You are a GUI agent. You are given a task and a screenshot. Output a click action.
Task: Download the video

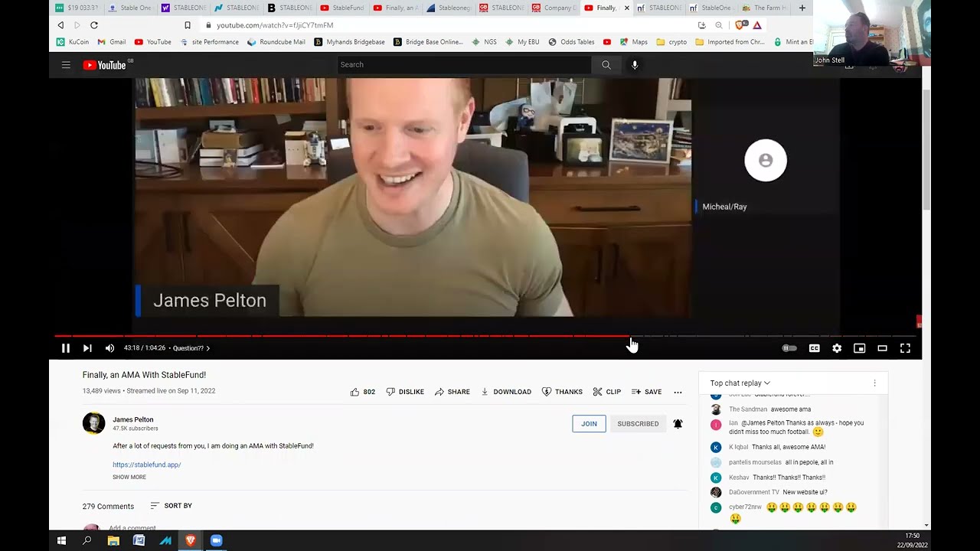click(x=506, y=392)
